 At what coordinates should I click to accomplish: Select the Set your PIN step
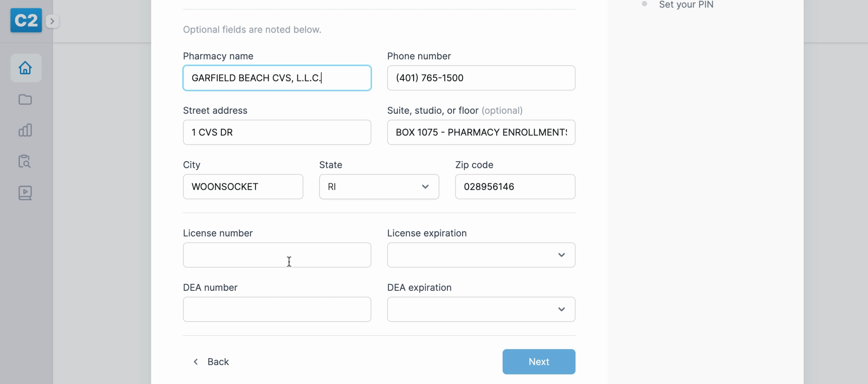(x=686, y=5)
